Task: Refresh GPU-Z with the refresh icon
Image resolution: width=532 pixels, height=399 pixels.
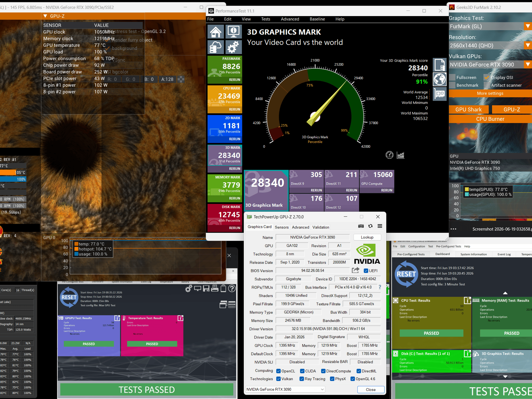Action: [x=370, y=226]
